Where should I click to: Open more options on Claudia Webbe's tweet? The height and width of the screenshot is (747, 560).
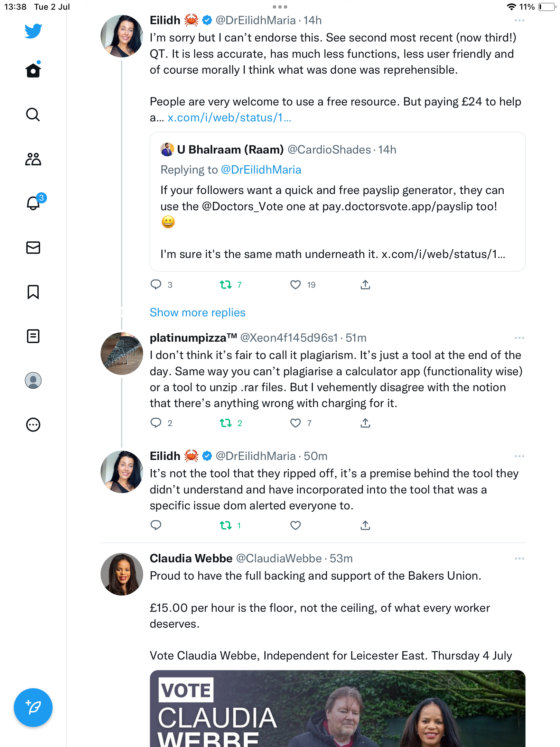[x=519, y=559]
